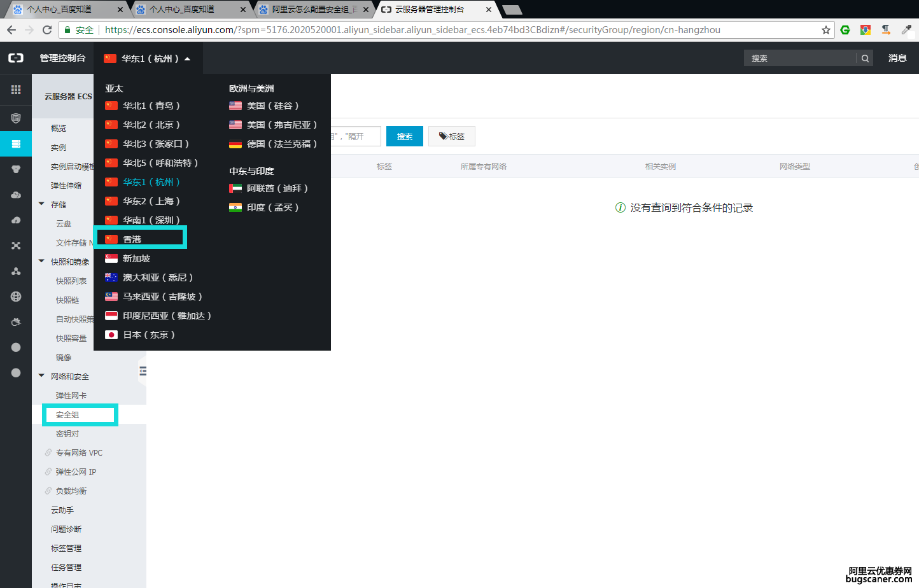Switch to the first 个人中心_百度知道 tab
The width and height of the screenshot is (919, 588).
click(68, 9)
